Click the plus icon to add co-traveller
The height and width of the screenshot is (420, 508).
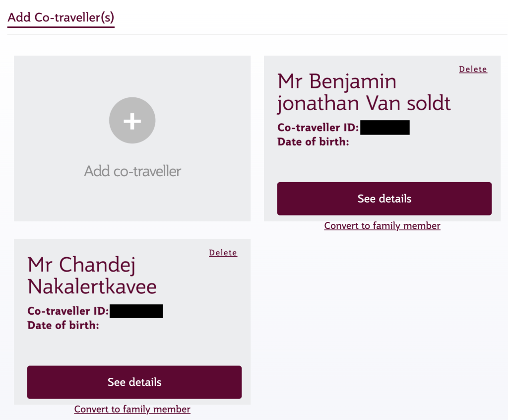point(132,121)
